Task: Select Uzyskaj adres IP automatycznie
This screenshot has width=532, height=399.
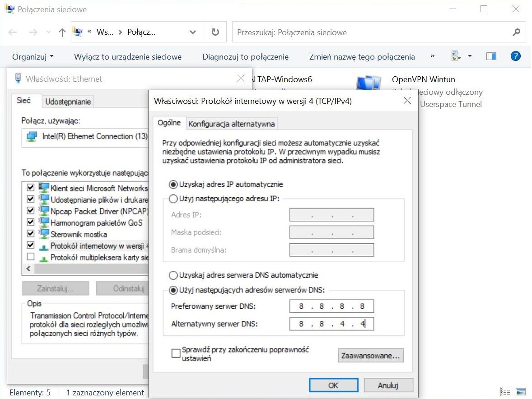Action: point(173,185)
